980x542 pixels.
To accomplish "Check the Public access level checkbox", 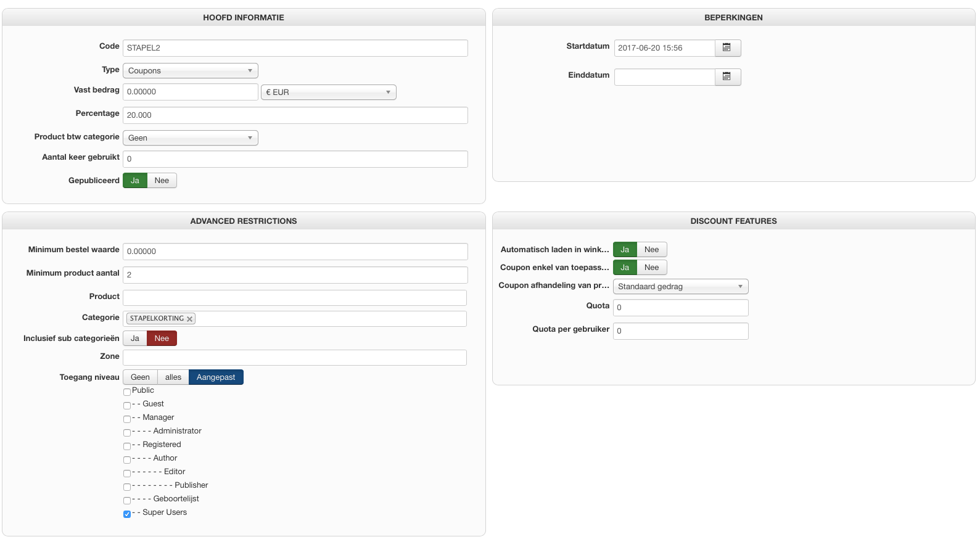I will point(127,392).
